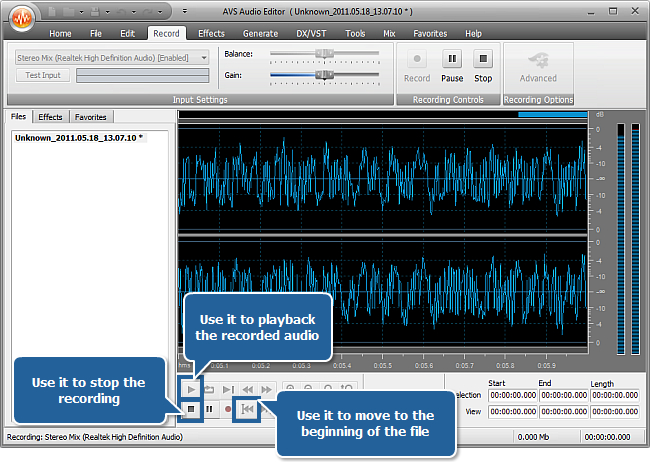Select the Record ribbon tab

166,34
